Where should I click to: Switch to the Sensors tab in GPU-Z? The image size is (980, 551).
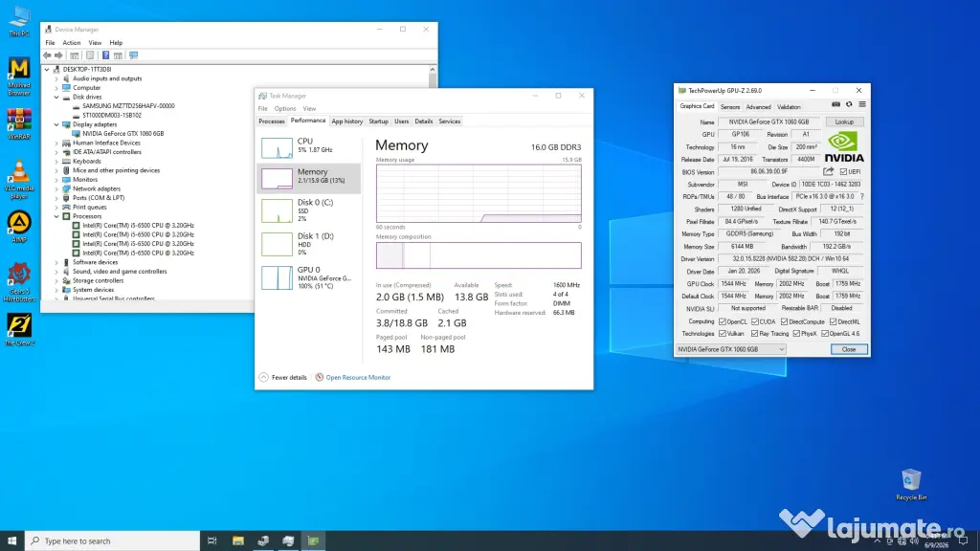coord(730,107)
